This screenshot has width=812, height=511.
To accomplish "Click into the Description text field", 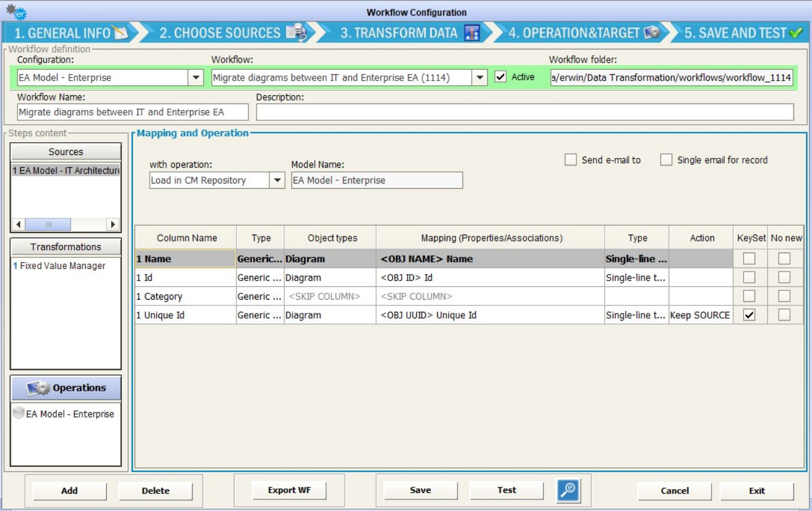I will click(525, 112).
